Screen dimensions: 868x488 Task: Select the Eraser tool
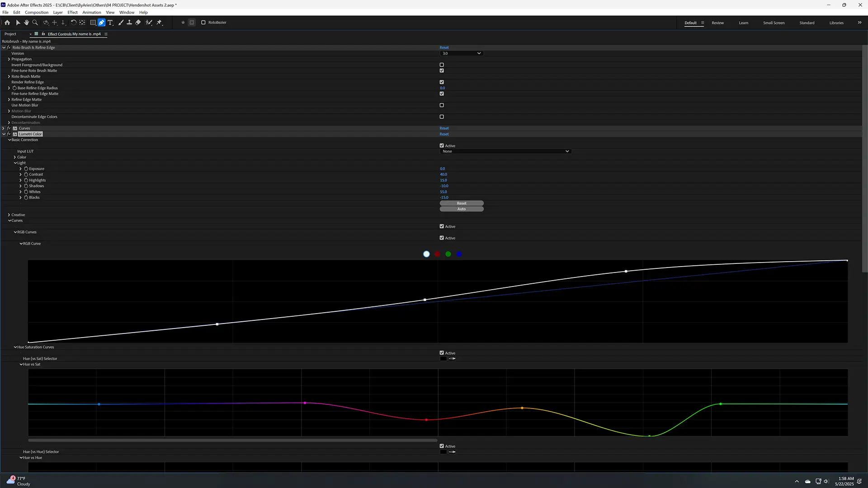coord(138,22)
